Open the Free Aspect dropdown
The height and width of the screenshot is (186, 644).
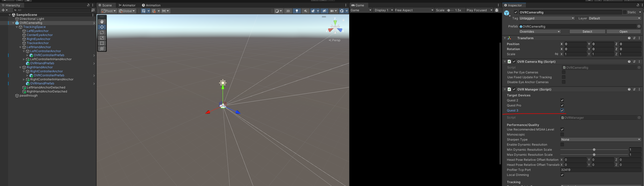point(414,10)
